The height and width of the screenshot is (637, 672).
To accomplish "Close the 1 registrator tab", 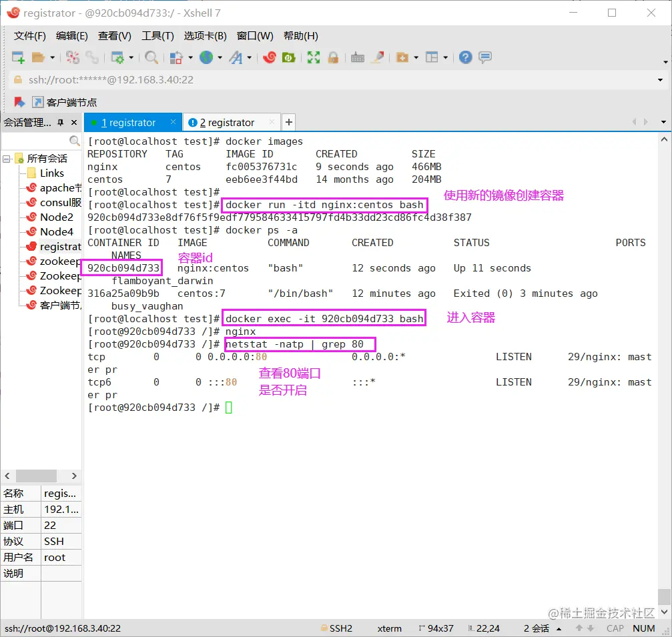I will point(174,123).
